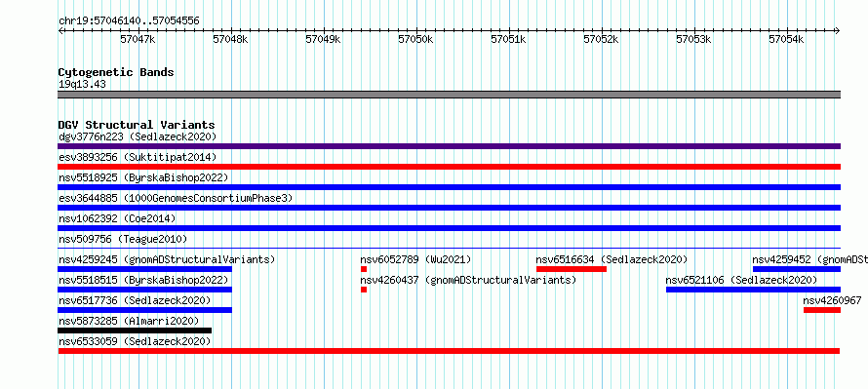The height and width of the screenshot is (389, 868).
Task: Click the blue nsv4259452 variant bar
Action: (797, 269)
